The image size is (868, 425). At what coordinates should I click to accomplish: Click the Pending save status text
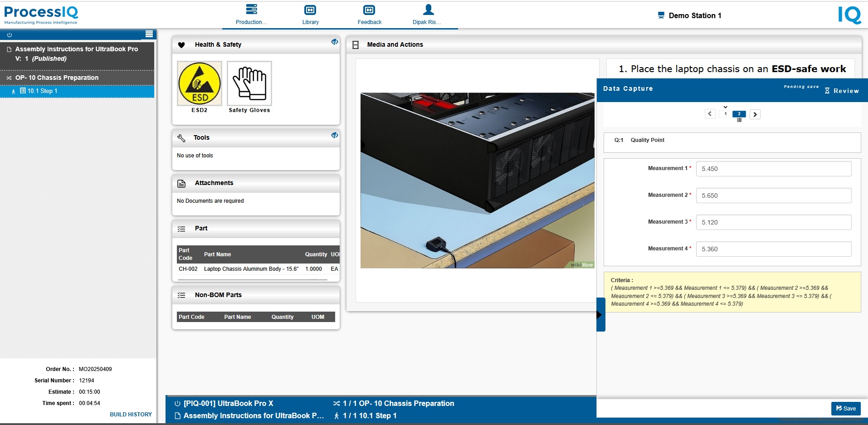(x=801, y=87)
